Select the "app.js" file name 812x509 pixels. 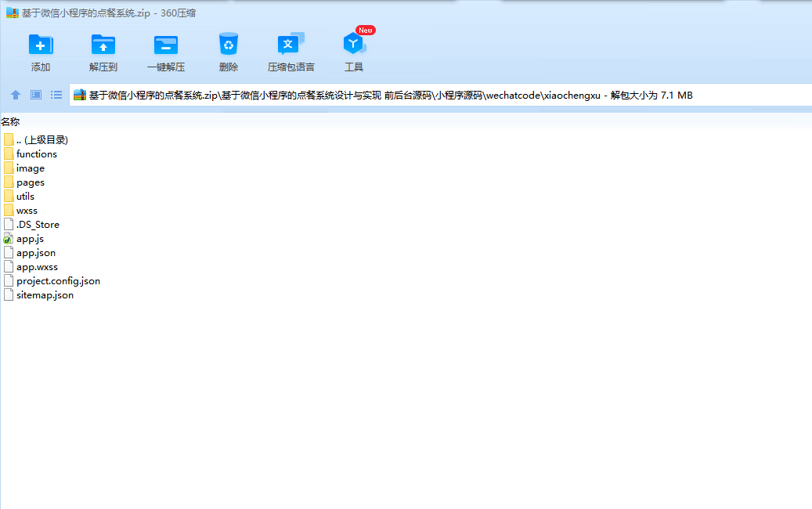coord(30,239)
